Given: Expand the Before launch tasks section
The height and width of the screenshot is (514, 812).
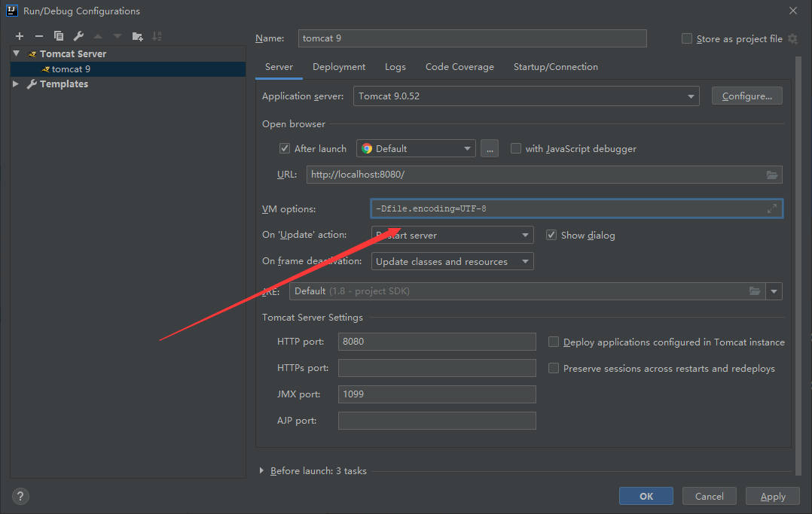Looking at the screenshot, I should tap(261, 470).
